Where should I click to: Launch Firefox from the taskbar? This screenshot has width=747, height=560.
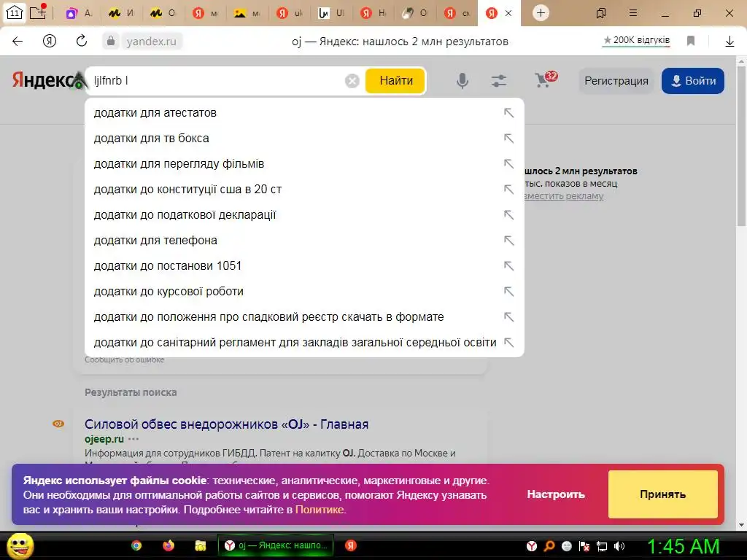pyautogui.click(x=169, y=545)
